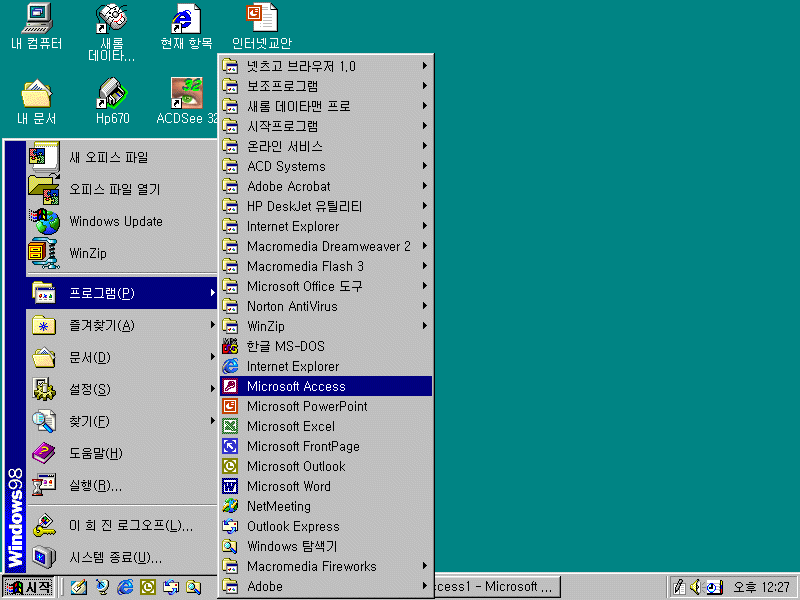Choose 새 오피스 파일 in the Start menu
Image resolution: width=800 pixels, height=600 pixels.
tap(122, 157)
